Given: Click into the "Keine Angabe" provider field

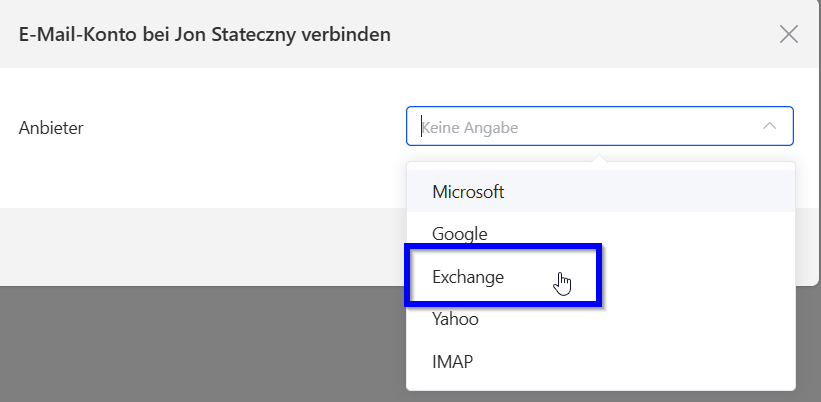Looking at the screenshot, I should pyautogui.click(x=580, y=127).
